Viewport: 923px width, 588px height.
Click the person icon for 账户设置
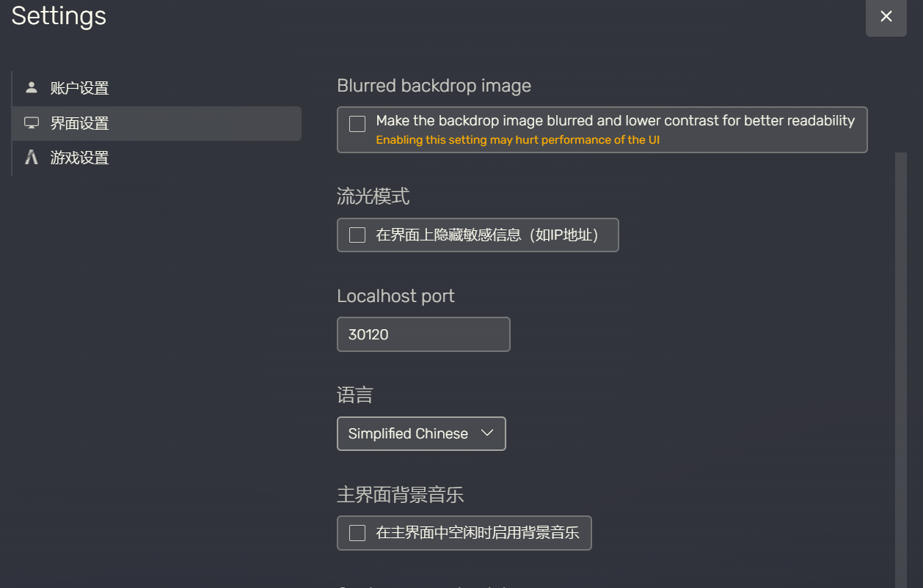click(x=31, y=88)
